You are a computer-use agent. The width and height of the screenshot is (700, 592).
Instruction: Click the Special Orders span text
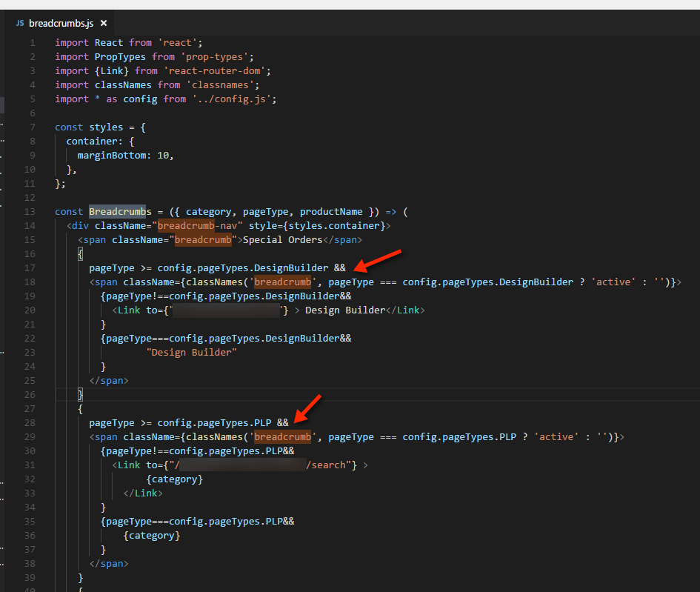[282, 240]
